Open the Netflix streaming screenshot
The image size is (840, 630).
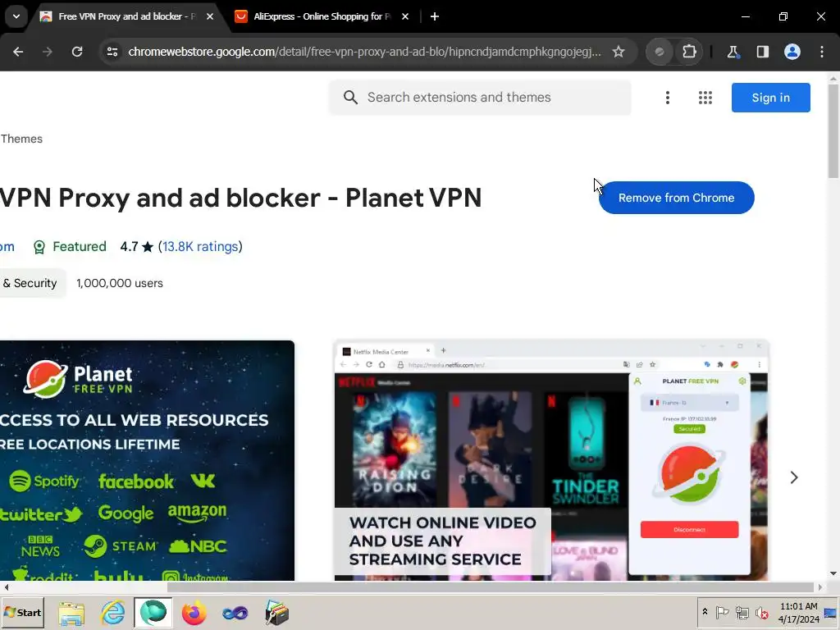[x=551, y=461]
